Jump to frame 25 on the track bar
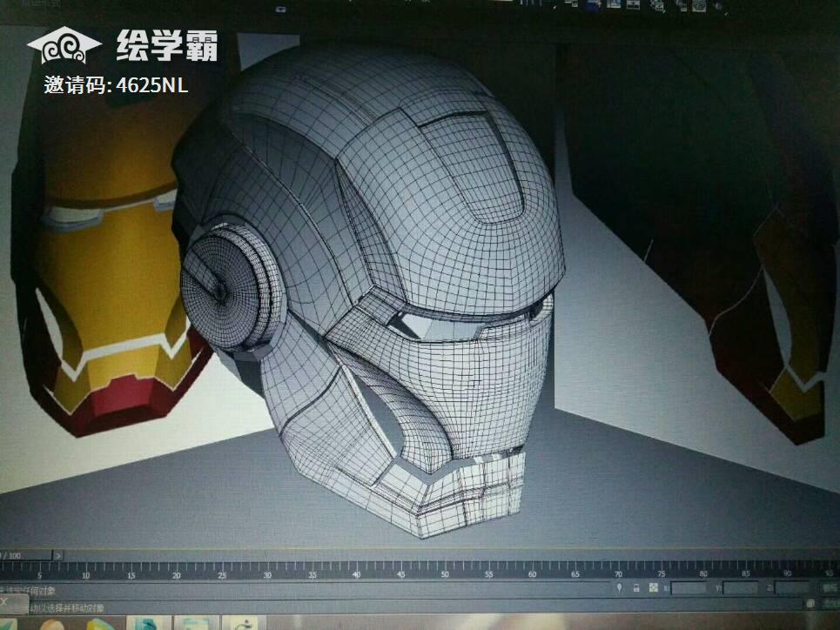The image size is (840, 630). point(222,575)
